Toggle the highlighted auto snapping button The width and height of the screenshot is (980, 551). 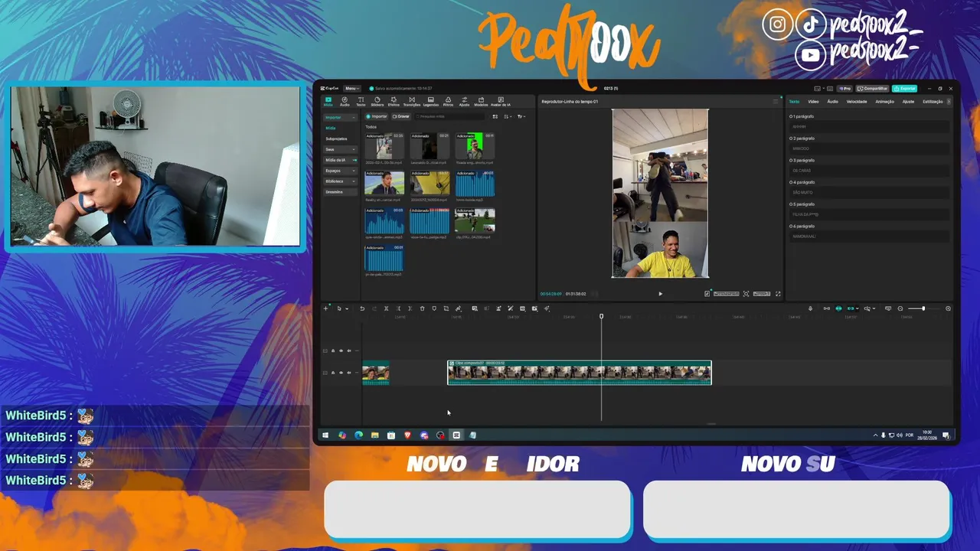838,308
